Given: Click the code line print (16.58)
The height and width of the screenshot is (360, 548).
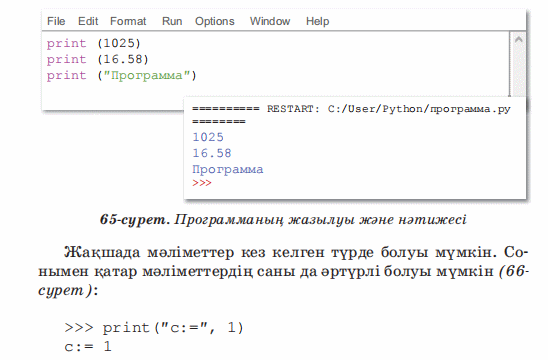Looking at the screenshot, I should click(98, 59).
